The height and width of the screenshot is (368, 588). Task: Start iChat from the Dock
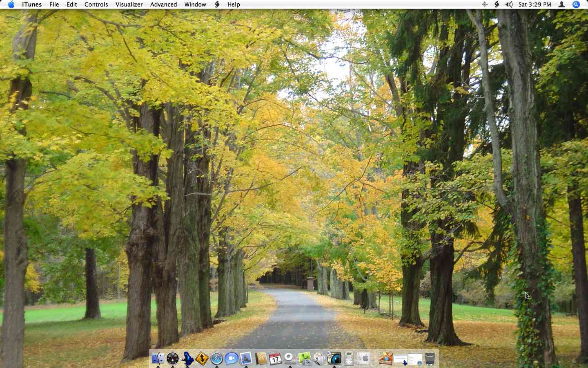point(232,359)
